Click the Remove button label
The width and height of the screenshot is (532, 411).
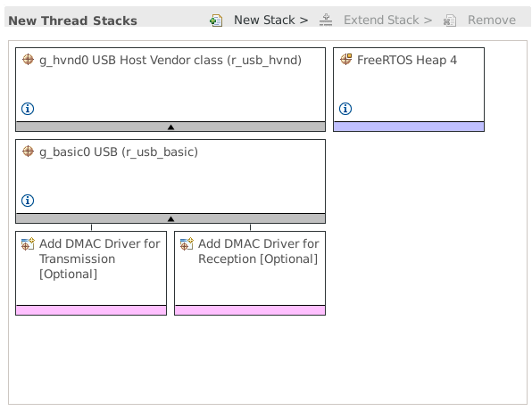pos(492,20)
